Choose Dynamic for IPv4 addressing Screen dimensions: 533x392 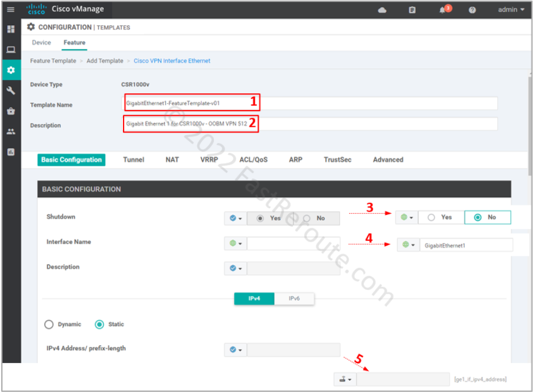pyautogui.click(x=49, y=324)
